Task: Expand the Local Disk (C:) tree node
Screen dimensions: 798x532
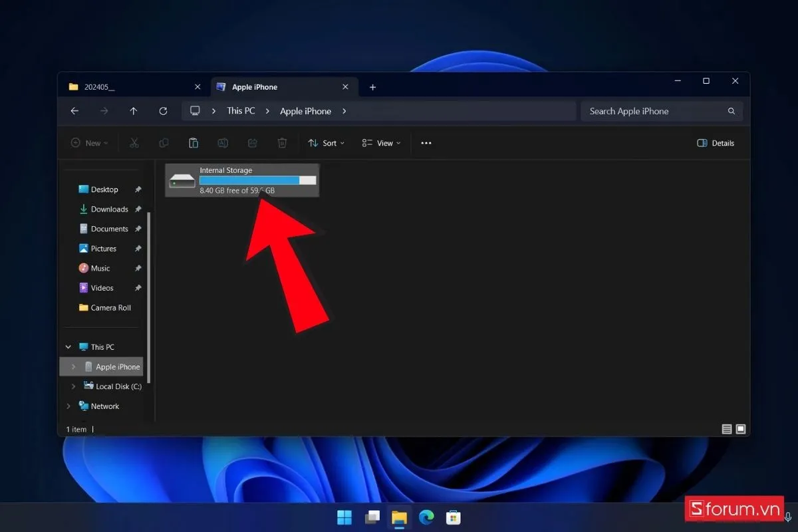Action: 73,386
